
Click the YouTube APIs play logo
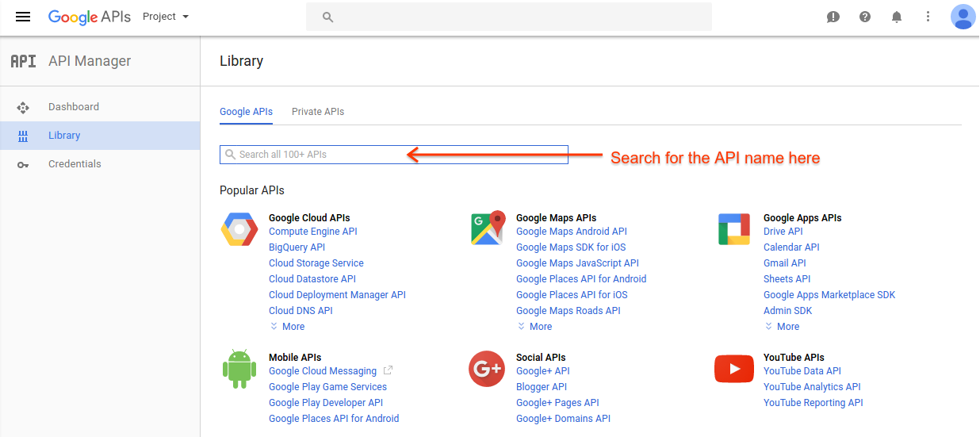(x=733, y=369)
